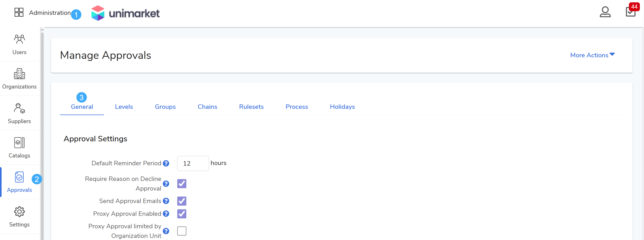Screen dimensions: 644x240
Task: Disable the Proxy Approval Enabled checkbox
Action: pyautogui.click(x=182, y=214)
